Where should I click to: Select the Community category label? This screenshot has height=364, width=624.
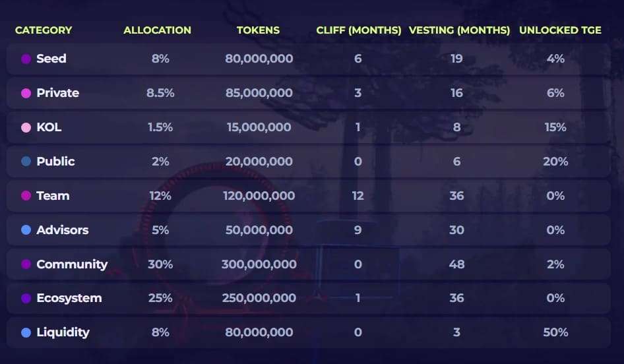coord(72,264)
